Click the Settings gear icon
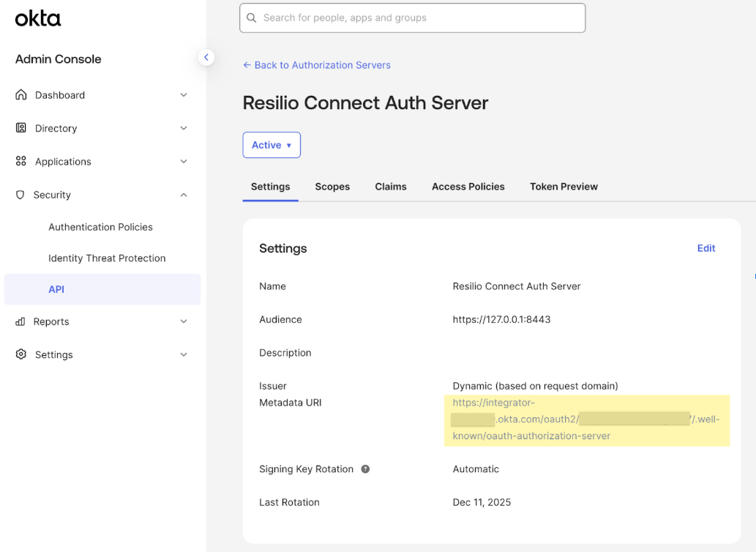Screen dimensions: 756x552 click(21, 354)
